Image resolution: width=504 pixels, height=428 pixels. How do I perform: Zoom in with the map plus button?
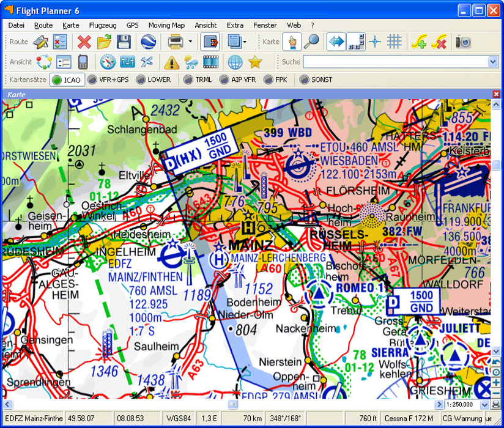click(x=495, y=382)
